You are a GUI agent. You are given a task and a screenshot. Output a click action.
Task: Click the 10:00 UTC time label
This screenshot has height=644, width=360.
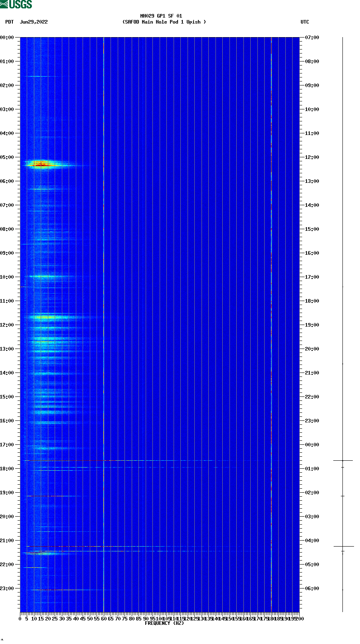tap(312, 109)
